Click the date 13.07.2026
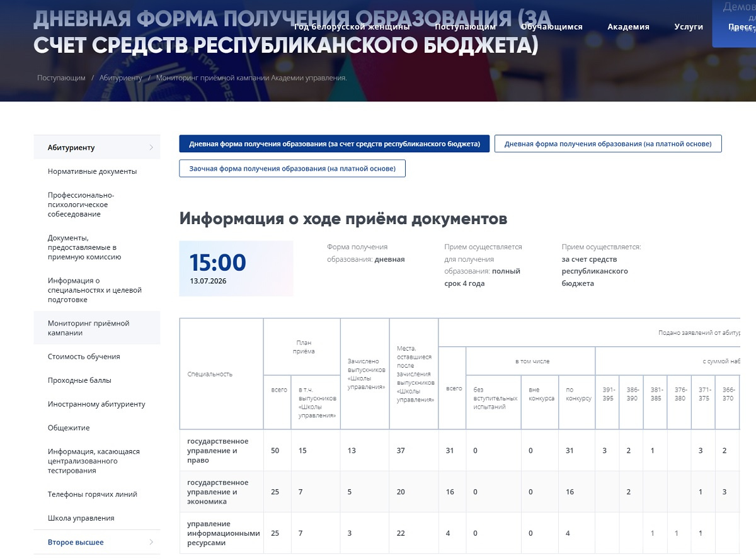Viewport: 756px width, 559px height. click(208, 281)
